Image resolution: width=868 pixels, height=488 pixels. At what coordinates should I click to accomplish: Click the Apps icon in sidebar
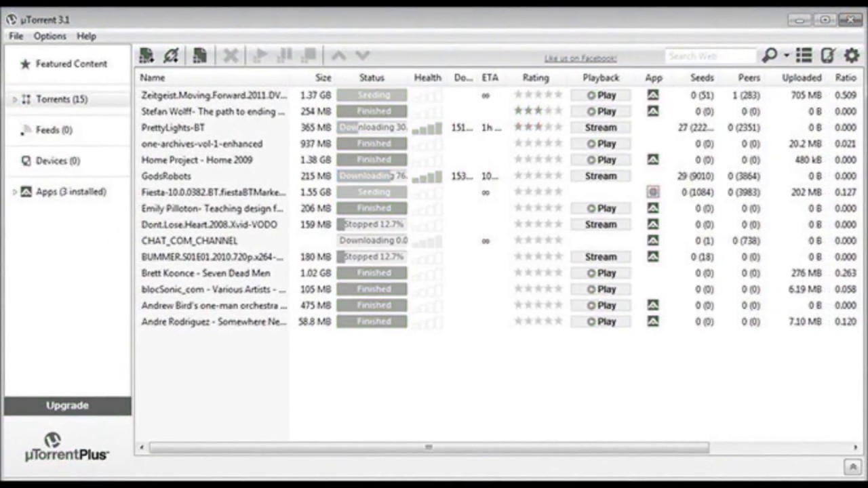coord(26,192)
